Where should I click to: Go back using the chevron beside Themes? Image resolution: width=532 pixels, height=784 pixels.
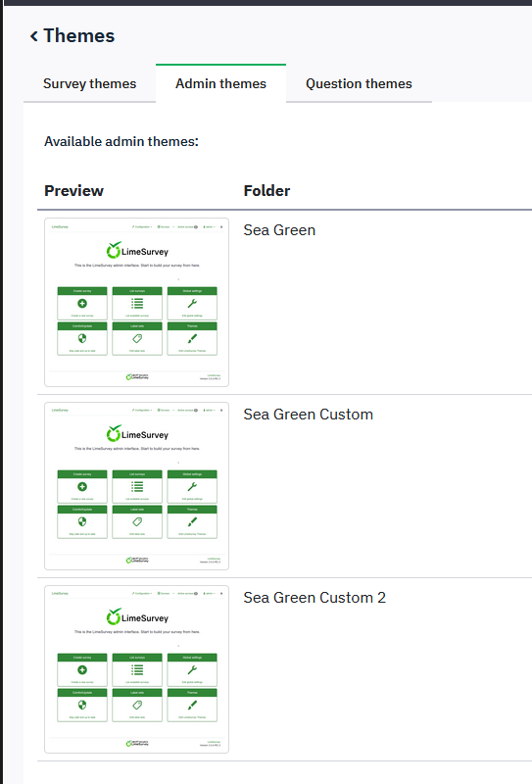coord(34,36)
